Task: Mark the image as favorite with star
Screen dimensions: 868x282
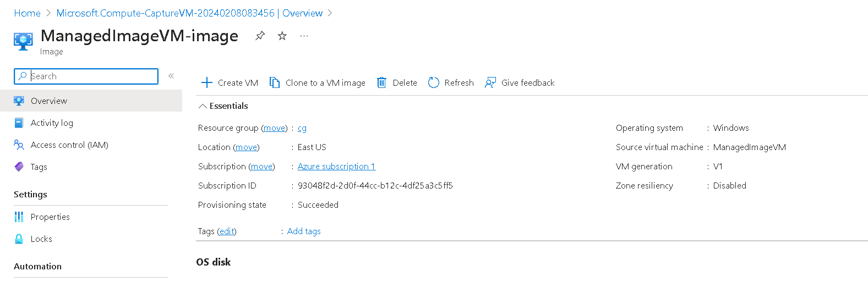Action: coord(282,36)
